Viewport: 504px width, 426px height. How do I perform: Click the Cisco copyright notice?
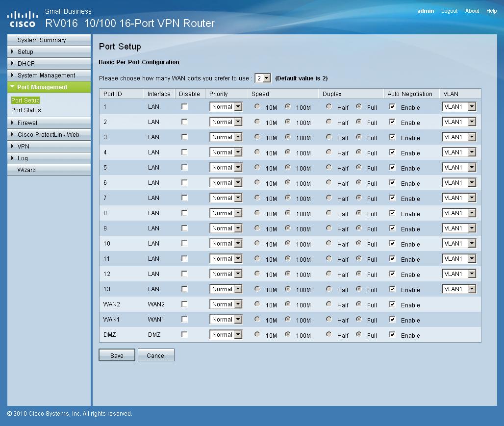(70, 413)
